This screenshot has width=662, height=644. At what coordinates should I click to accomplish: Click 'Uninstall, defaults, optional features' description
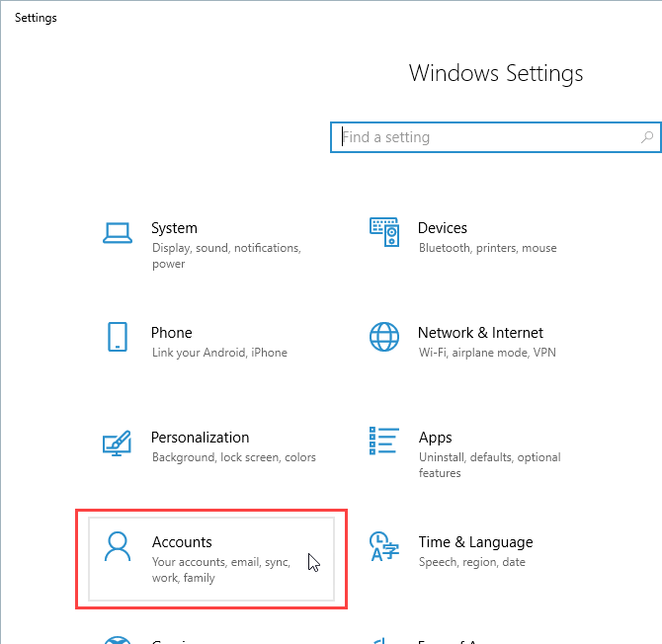pos(490,465)
